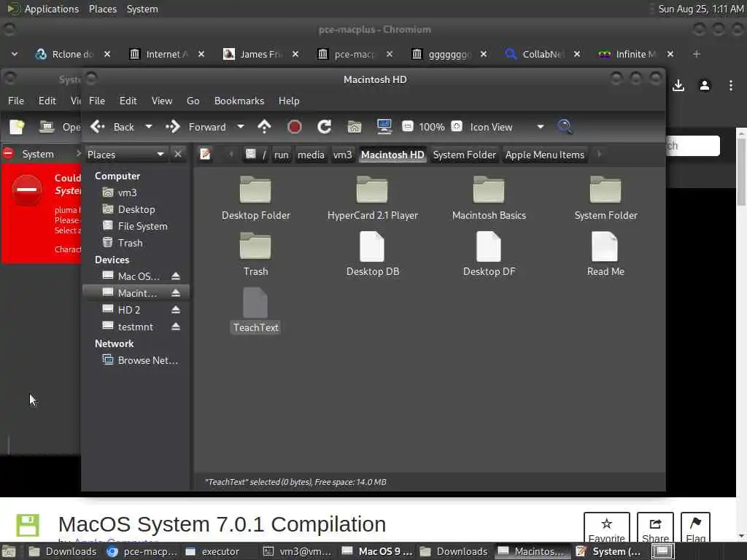Click the System Folder path button
The width and height of the screenshot is (747, 560).
[x=465, y=155]
